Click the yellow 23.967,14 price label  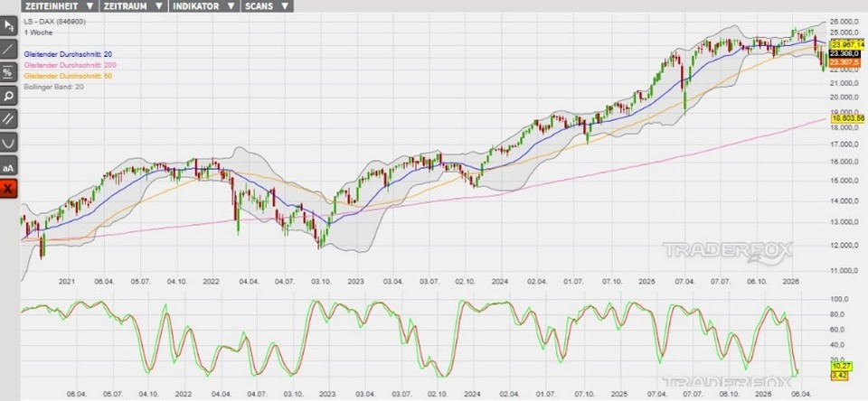pos(849,43)
